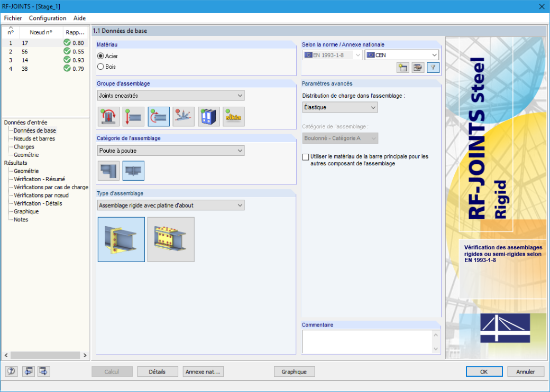Screen dimensions: 550x392
Task: Enable using main member material checkbox
Action: point(306,157)
